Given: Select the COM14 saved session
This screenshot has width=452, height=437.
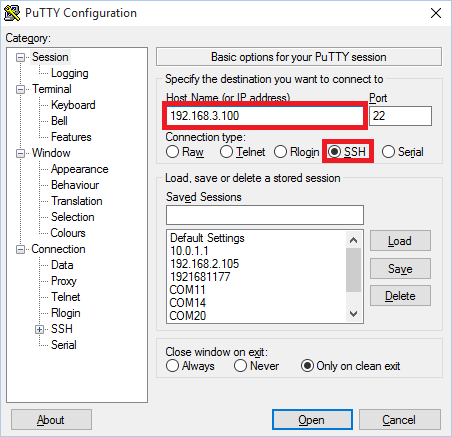Looking at the screenshot, I should [x=188, y=303].
